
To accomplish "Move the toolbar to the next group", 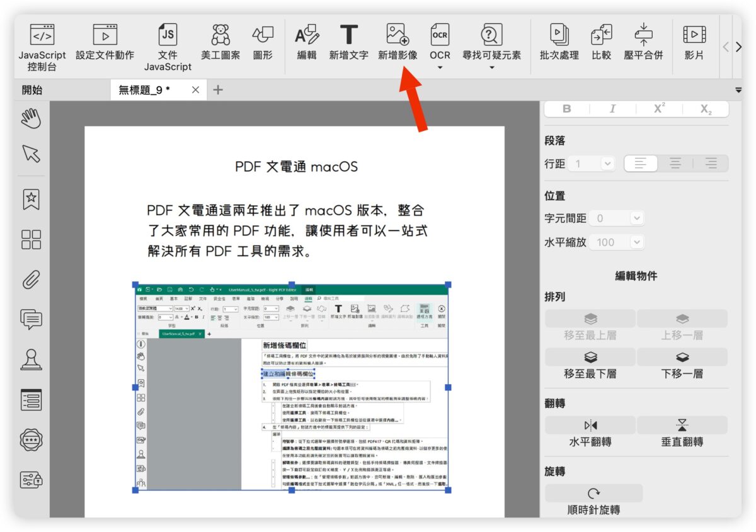I will [738, 47].
